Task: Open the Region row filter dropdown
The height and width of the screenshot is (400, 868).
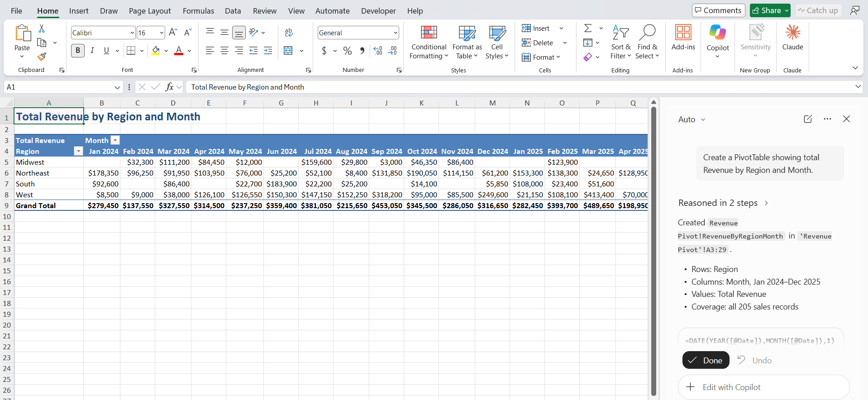Action: (78, 151)
